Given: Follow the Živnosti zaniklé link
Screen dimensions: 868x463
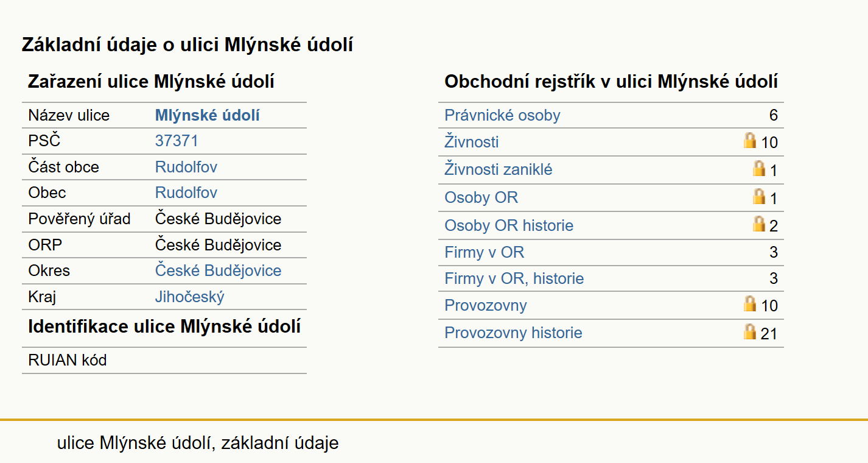Looking at the screenshot, I should point(499,169).
